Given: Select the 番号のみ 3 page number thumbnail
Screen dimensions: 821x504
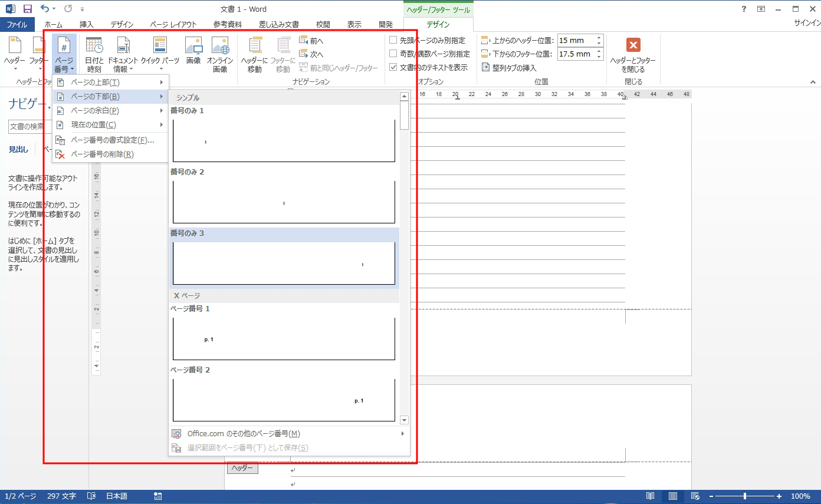Looking at the screenshot, I should coord(284,263).
